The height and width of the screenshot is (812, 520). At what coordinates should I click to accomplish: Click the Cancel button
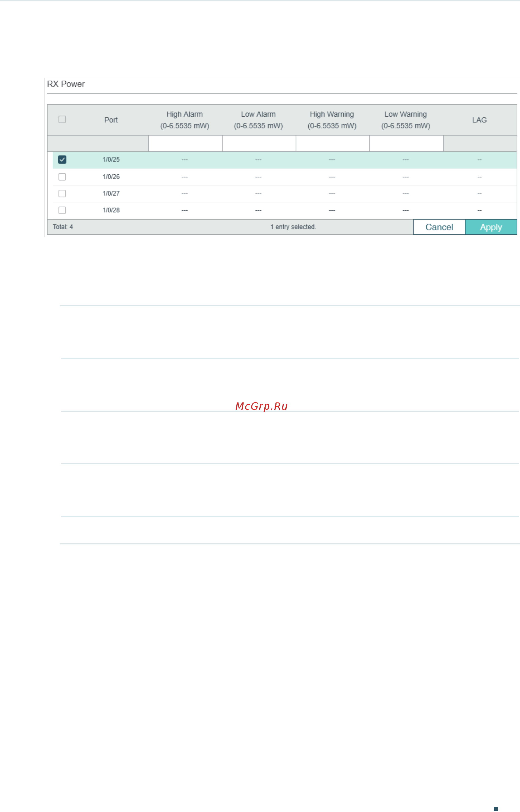[439, 227]
